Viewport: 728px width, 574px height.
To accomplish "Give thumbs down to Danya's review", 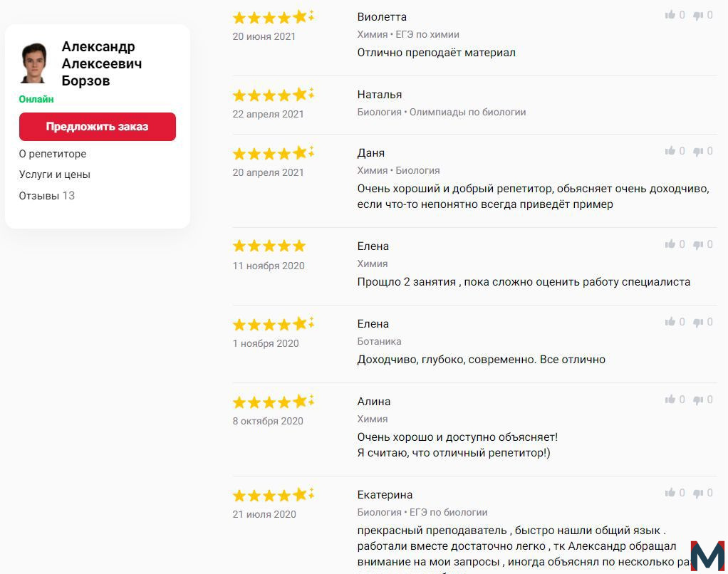I will (x=698, y=151).
